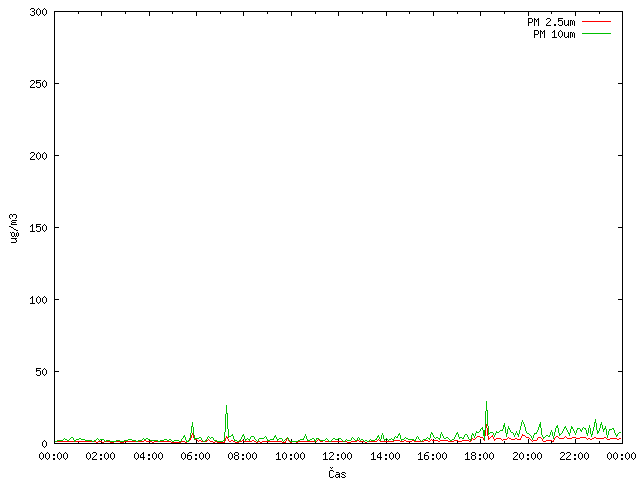640x480 pixels.
Task: Click the 04:00 time label
Action: point(148,456)
